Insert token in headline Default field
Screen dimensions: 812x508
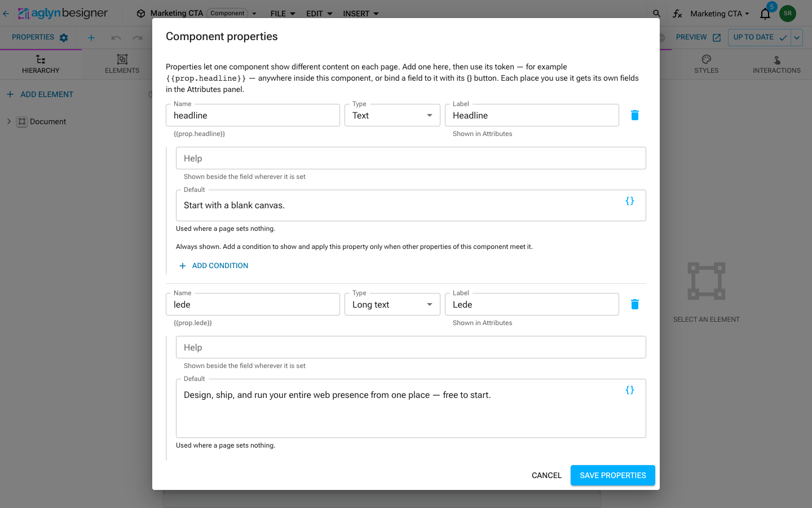pos(630,201)
